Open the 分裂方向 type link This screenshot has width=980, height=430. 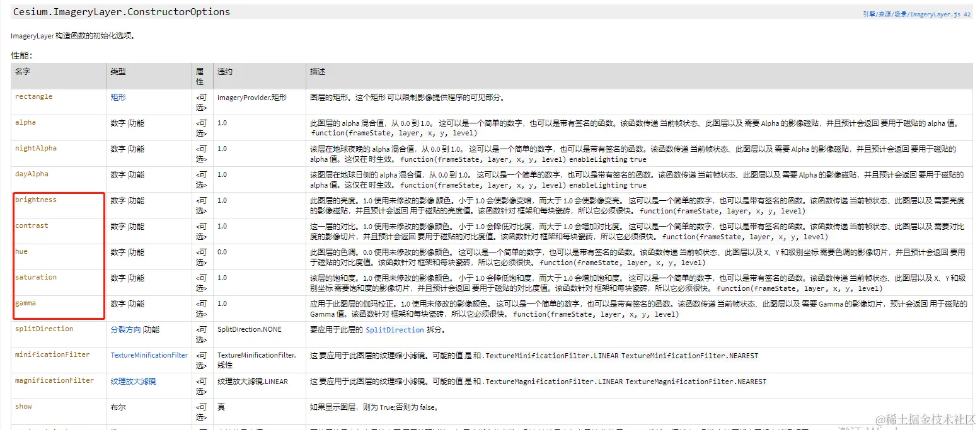pos(126,330)
